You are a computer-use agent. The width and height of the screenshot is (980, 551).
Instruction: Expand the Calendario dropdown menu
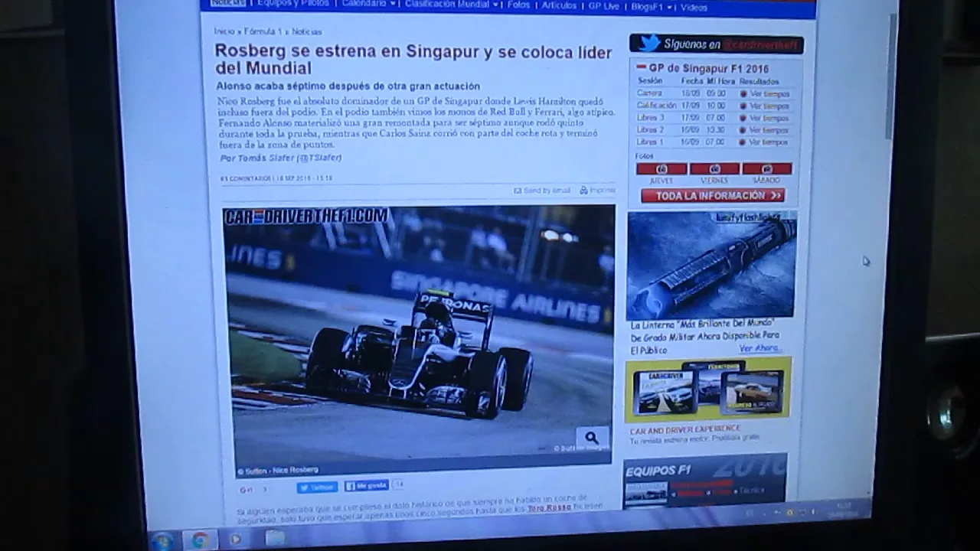pyautogui.click(x=368, y=4)
